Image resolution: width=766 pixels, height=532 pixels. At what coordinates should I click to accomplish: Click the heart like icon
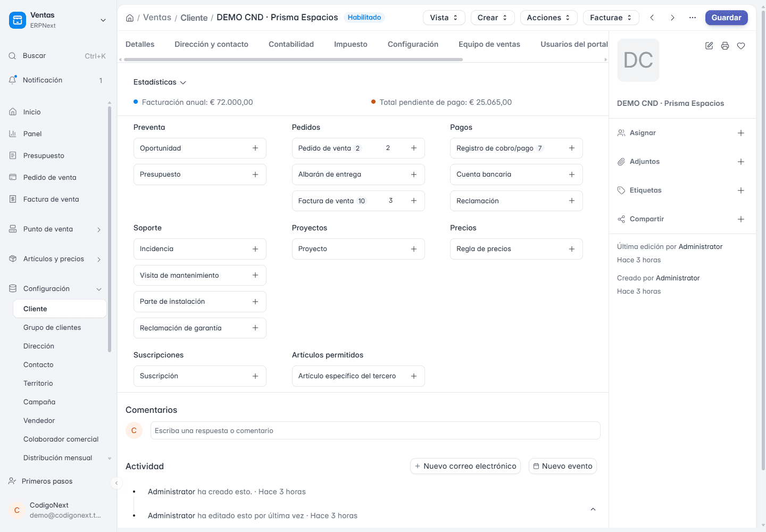tap(741, 46)
